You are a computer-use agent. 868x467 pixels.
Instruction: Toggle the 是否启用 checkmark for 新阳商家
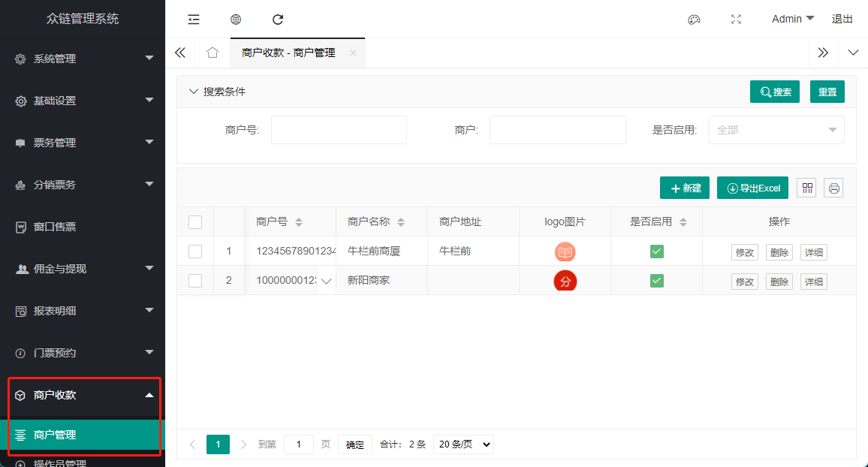(656, 280)
